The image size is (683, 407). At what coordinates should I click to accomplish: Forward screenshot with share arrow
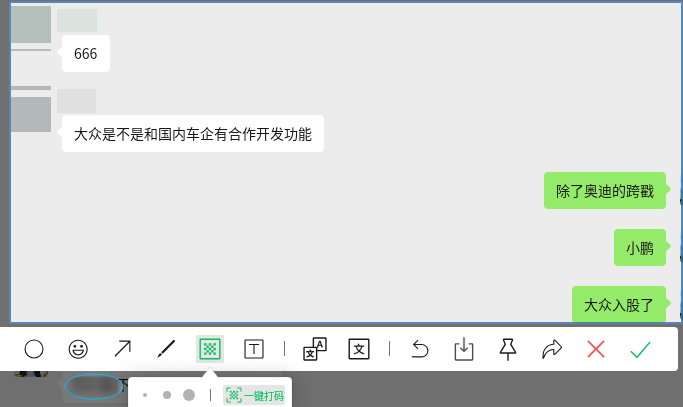[552, 349]
